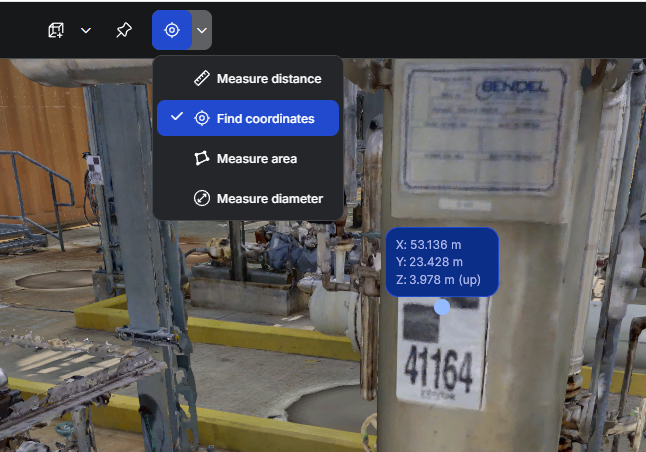
Task: Expand the dropdown next to the 3D box tool
Action: point(86,30)
